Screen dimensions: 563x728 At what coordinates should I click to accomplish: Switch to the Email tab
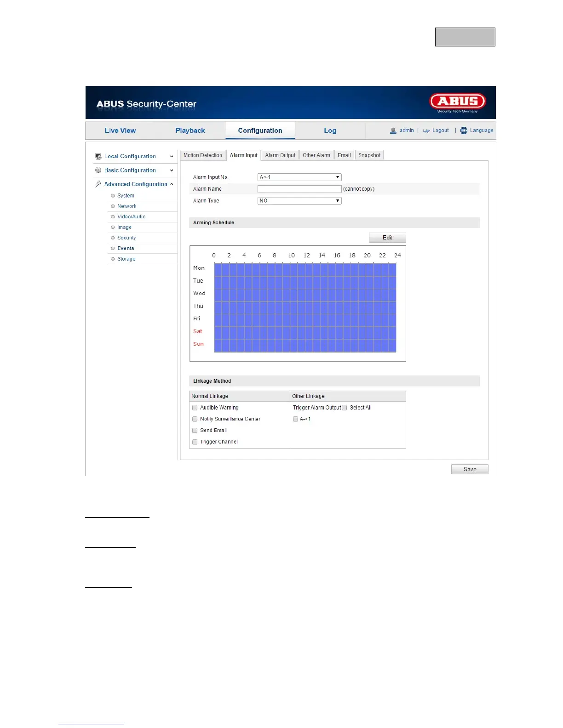pos(344,155)
